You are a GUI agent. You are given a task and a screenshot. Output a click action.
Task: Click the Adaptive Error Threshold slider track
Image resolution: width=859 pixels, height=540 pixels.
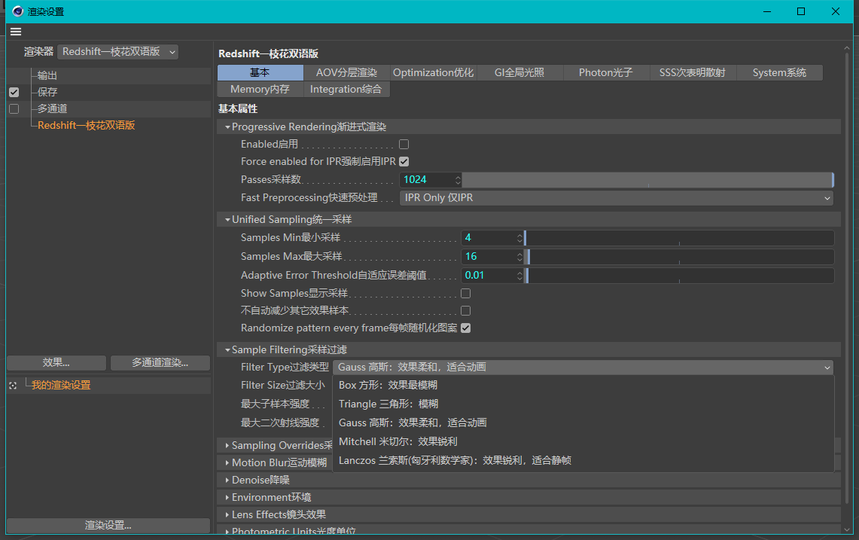click(679, 275)
